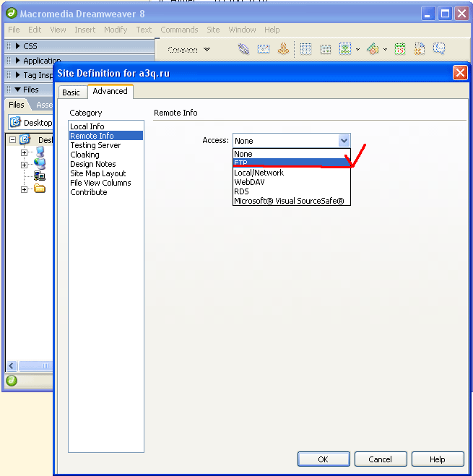Click the Images insert icon
The image size is (473, 476).
click(345, 49)
